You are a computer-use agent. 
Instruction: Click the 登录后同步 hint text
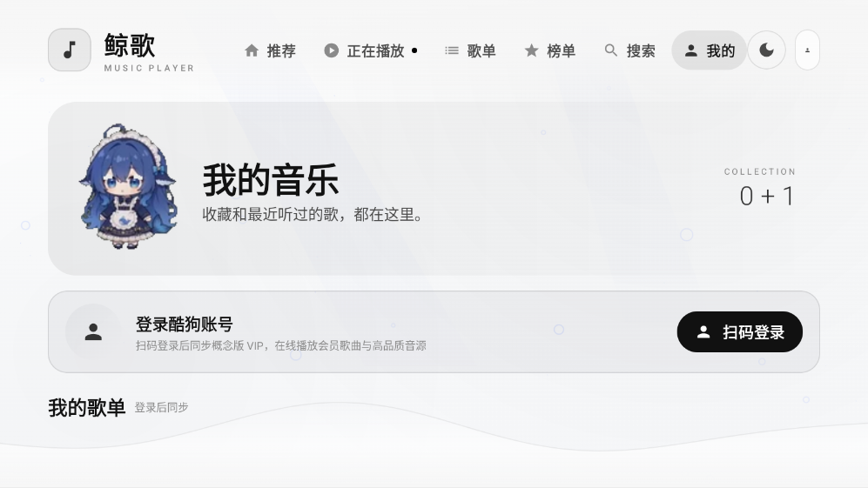(161, 408)
